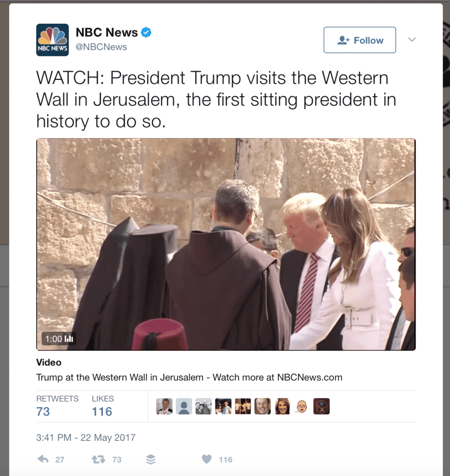Like the tweet with the heart icon

click(x=207, y=459)
